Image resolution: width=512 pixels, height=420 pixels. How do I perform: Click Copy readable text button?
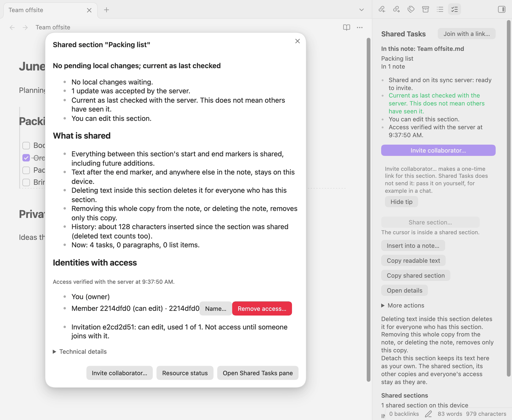tap(414, 261)
